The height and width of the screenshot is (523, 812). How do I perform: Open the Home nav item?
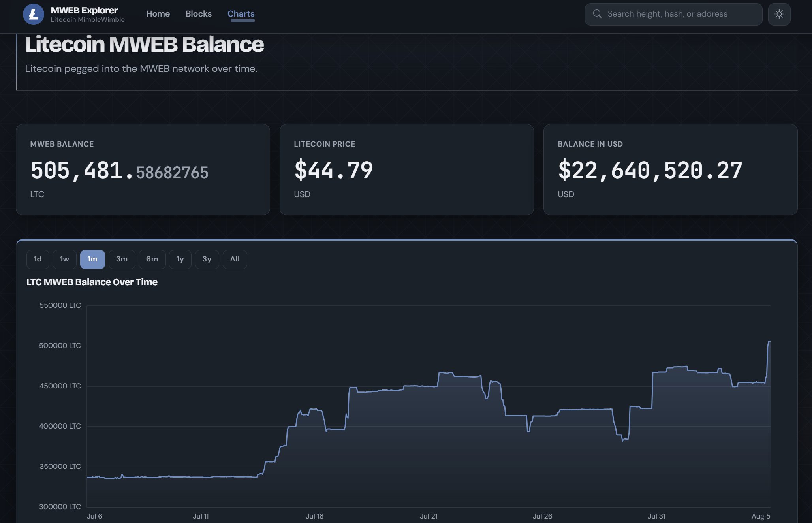[158, 14]
